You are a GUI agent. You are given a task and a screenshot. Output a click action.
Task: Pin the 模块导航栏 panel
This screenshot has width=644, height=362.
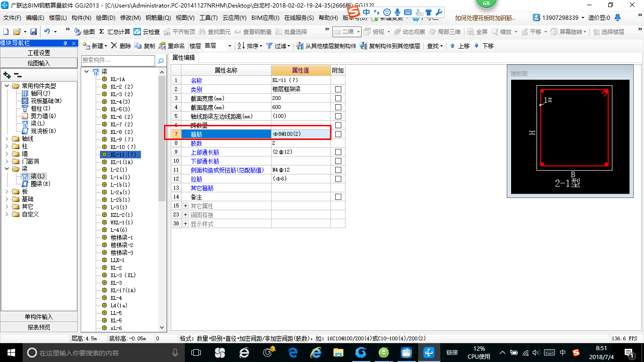click(x=66, y=43)
